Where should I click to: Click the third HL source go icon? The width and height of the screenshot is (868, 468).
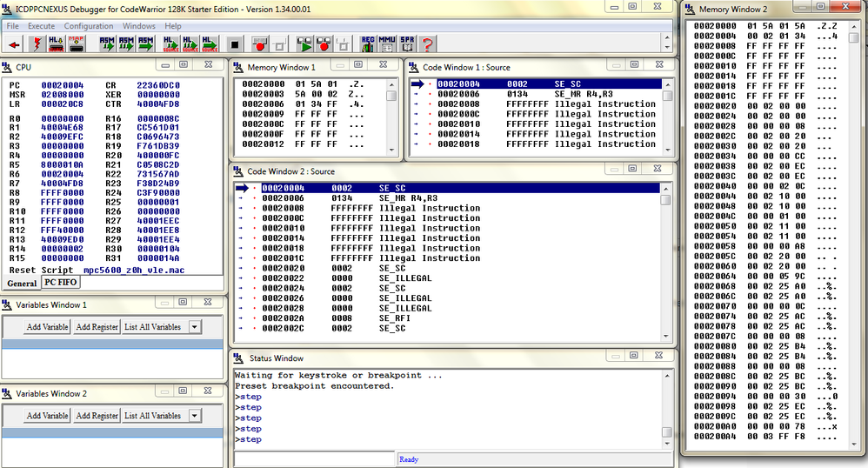point(210,44)
